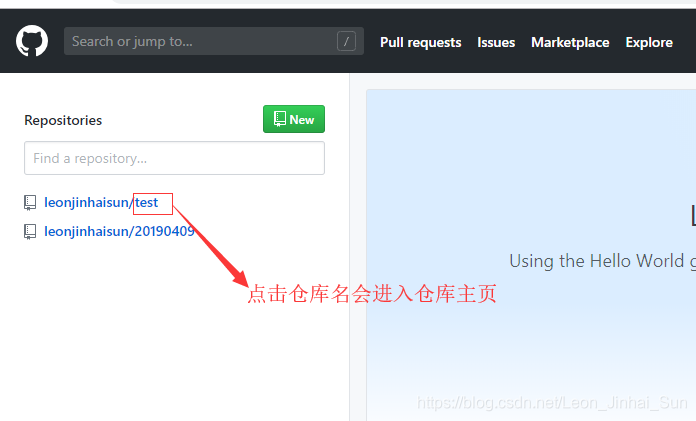The image size is (696, 421).
Task: Click the GitHub Octocat logo
Action: (32, 41)
